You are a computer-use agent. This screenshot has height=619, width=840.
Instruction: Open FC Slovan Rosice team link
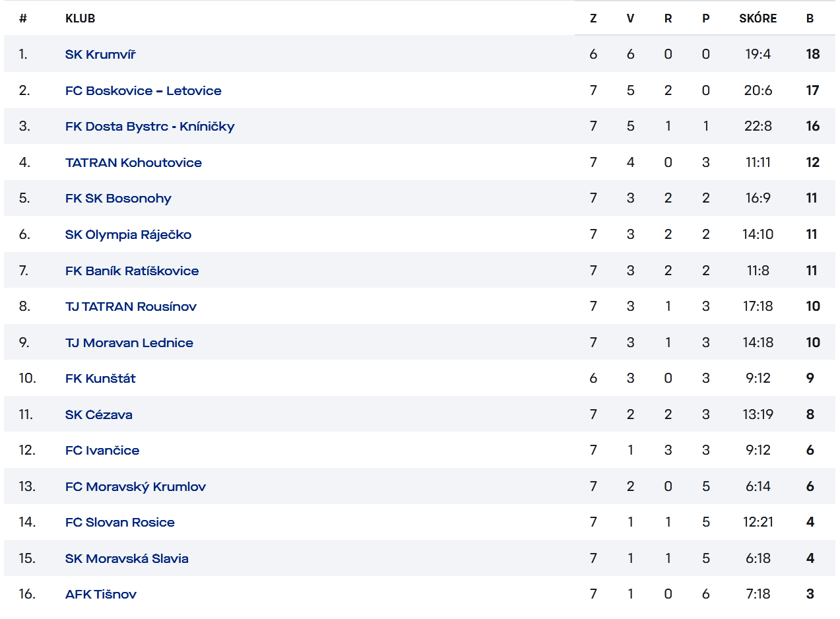click(x=120, y=522)
